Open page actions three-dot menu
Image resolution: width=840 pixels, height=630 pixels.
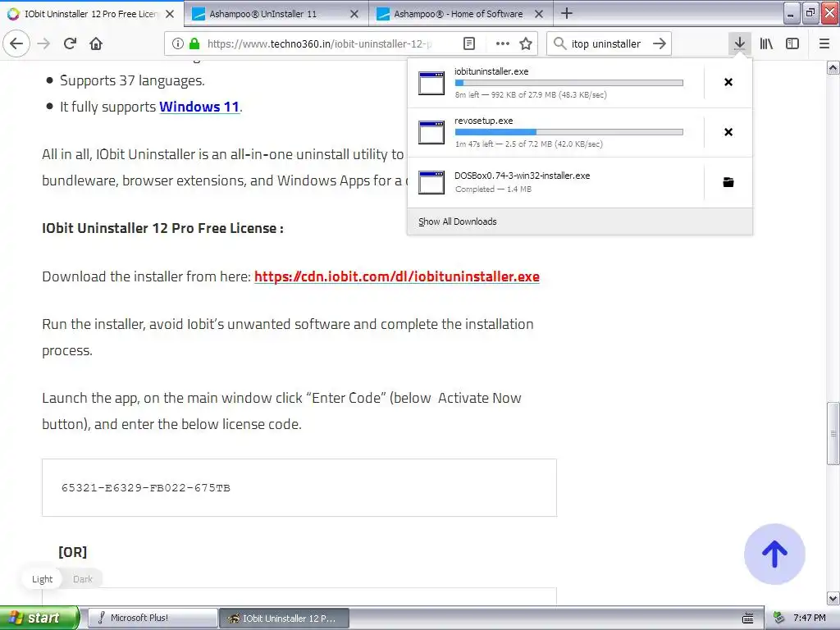[x=502, y=44]
